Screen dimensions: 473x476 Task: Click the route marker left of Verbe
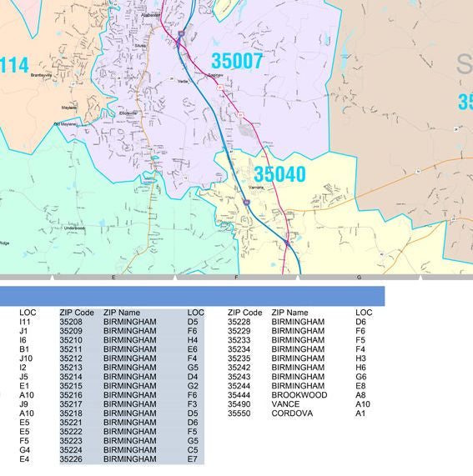(x=172, y=78)
